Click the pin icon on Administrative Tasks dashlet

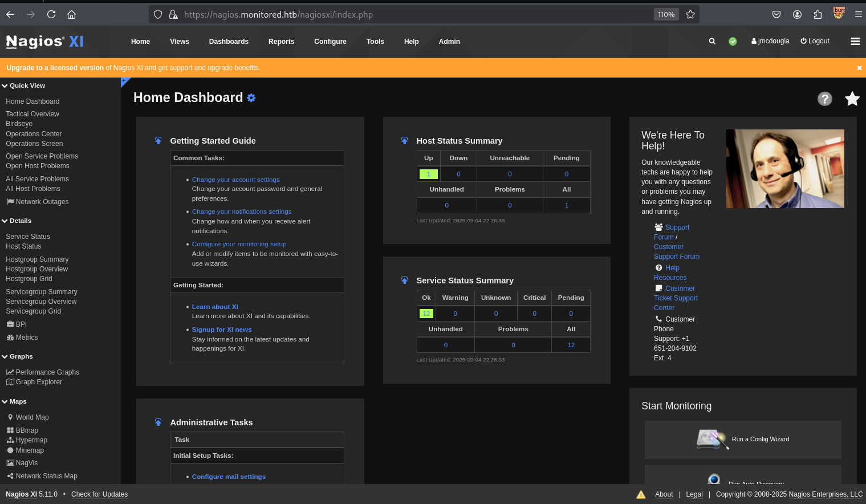(x=158, y=422)
